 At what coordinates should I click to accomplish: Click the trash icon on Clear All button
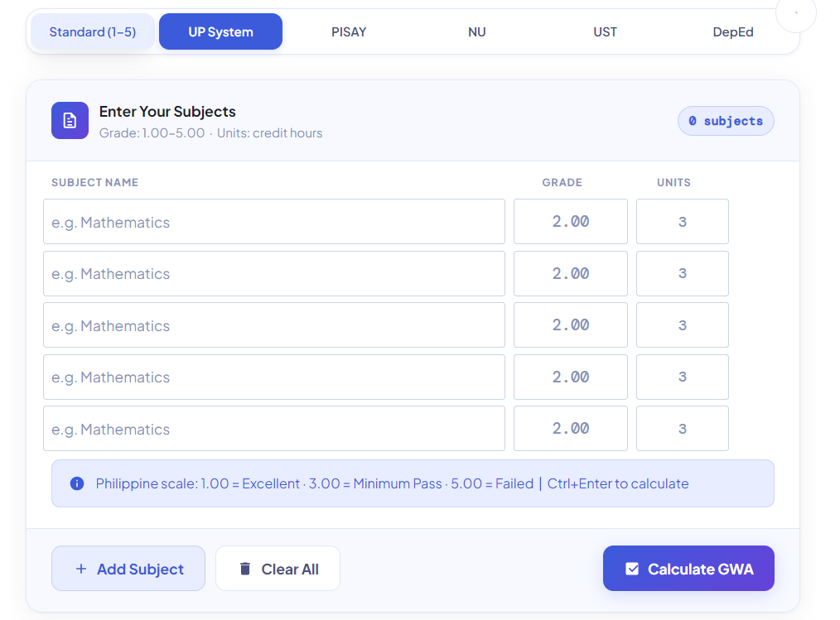pyautogui.click(x=244, y=568)
